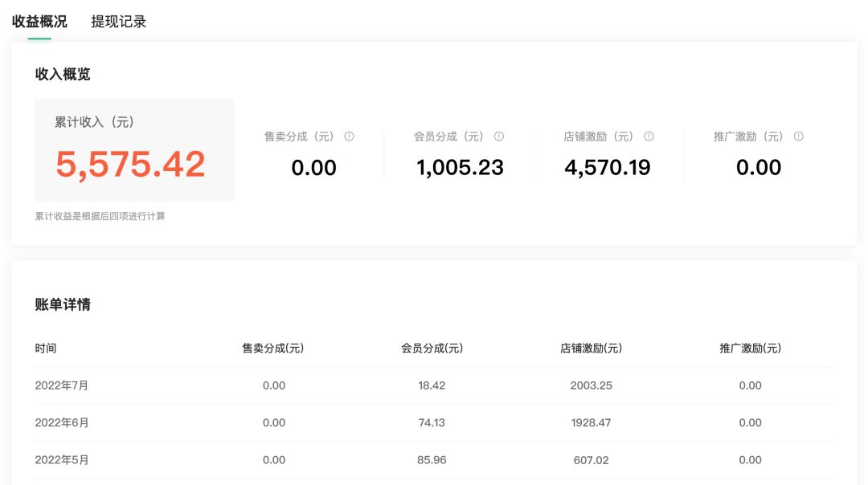Click the 时间 column header
The width and height of the screenshot is (868, 485).
(x=46, y=348)
